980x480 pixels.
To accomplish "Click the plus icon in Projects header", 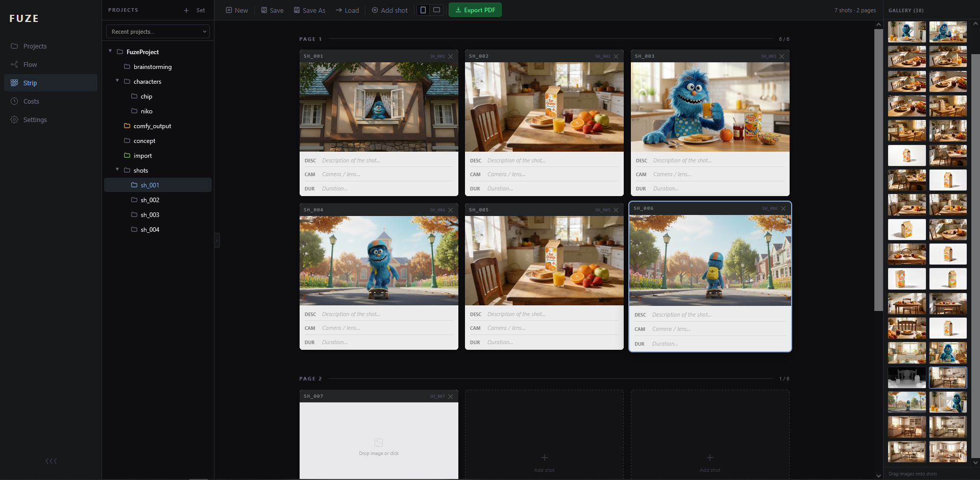I will click(186, 10).
